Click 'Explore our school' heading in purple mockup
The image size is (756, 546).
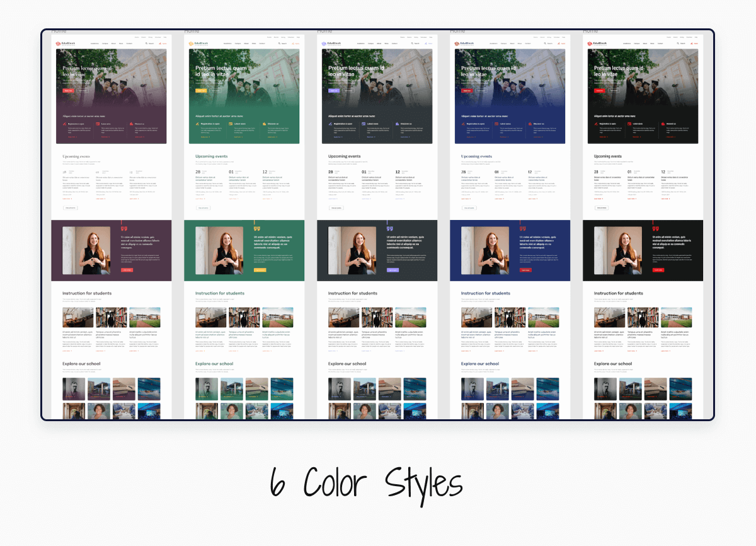point(81,364)
